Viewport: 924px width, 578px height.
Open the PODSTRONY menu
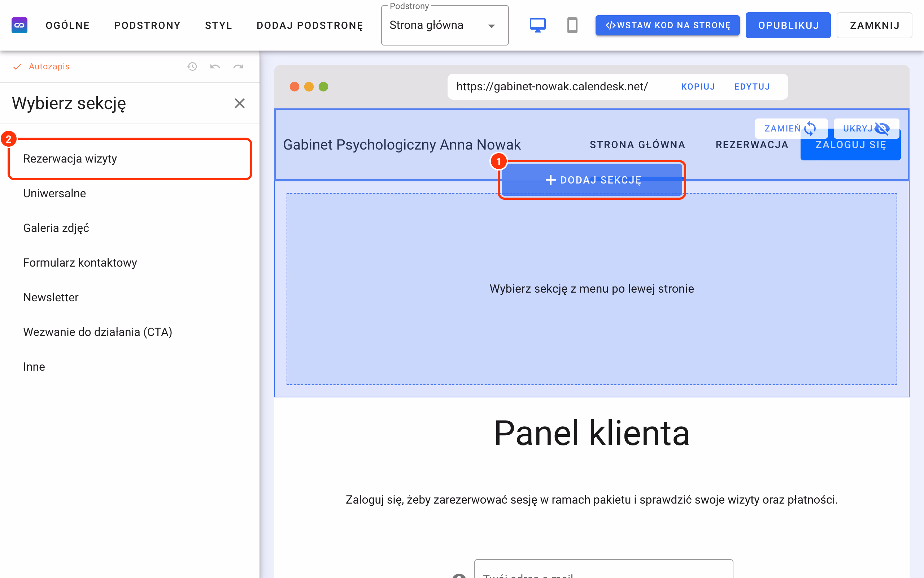click(147, 25)
